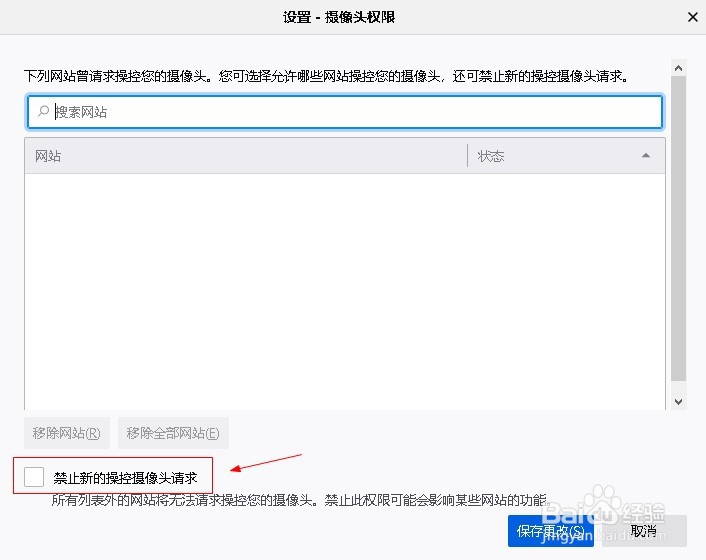Image resolution: width=706 pixels, height=560 pixels.
Task: Sort by the 状态 column header
Action: 566,156
